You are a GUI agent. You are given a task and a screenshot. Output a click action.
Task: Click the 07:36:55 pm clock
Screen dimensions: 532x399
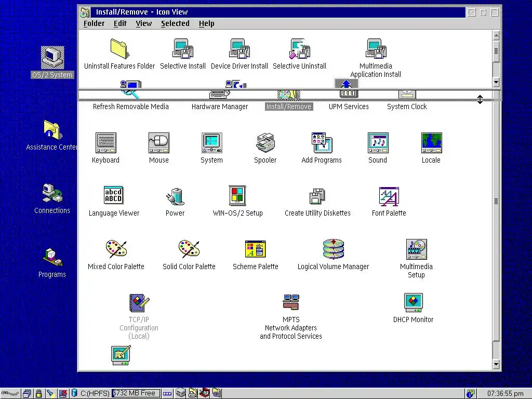(505, 394)
